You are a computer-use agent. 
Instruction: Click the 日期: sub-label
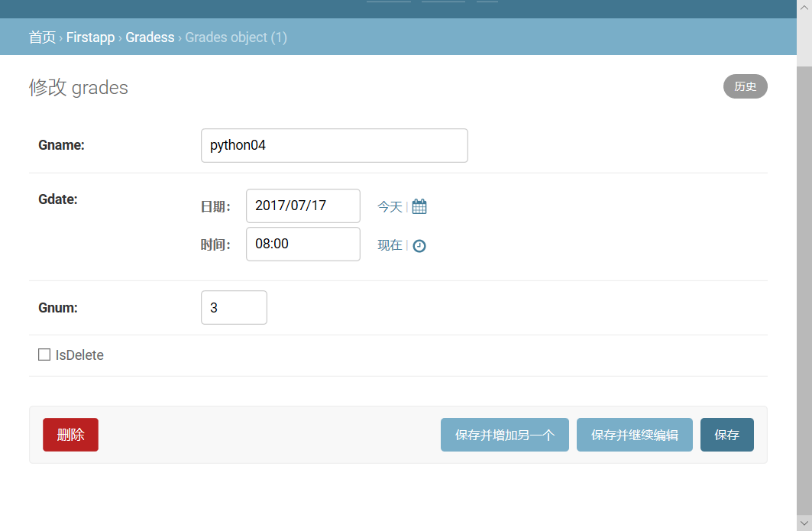[x=215, y=207]
